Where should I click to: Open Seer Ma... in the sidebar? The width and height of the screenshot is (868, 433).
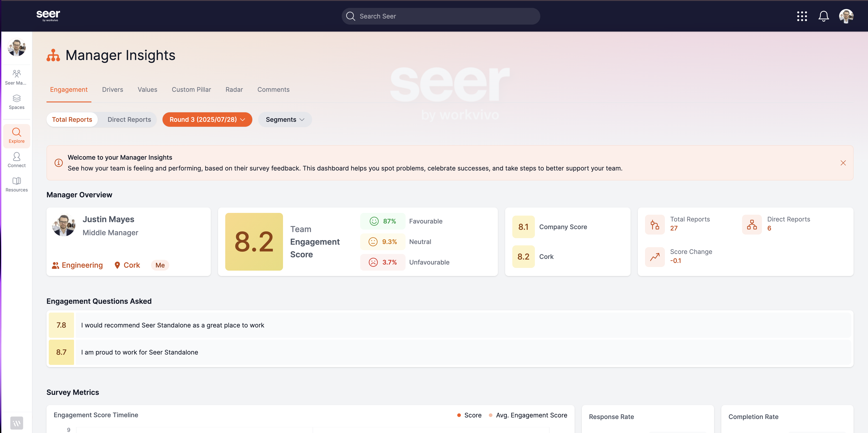16,77
